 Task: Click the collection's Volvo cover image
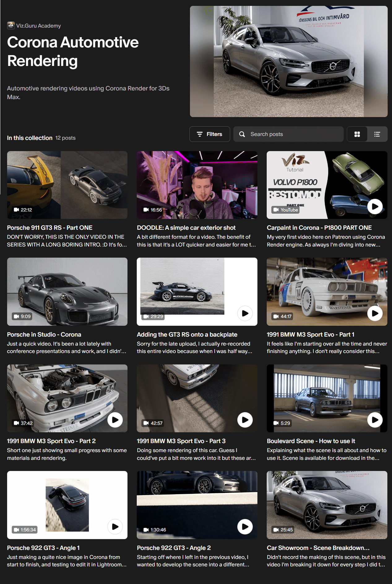tap(289, 61)
